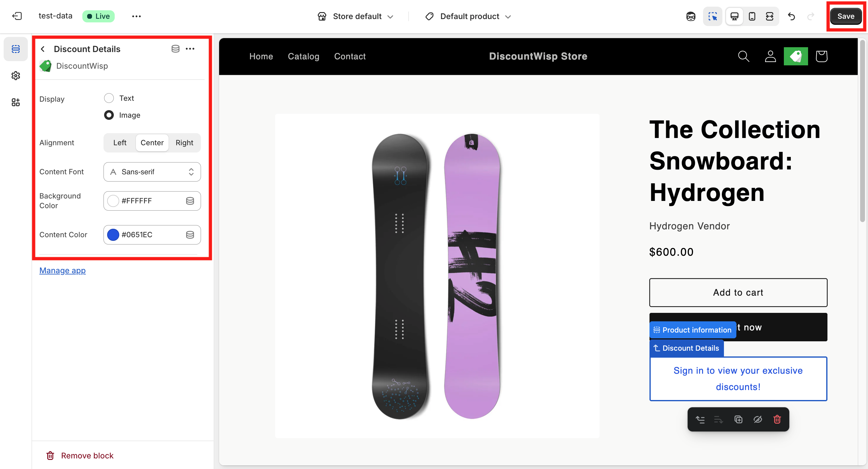Set alignment to Right

click(x=184, y=143)
